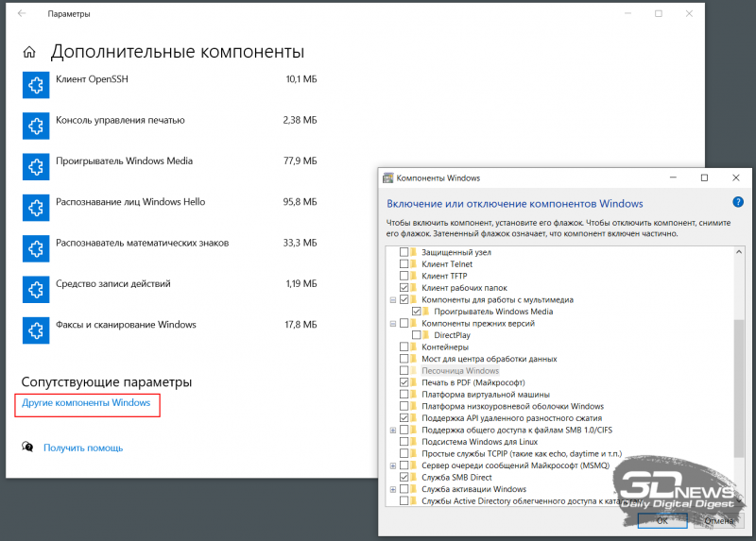The image size is (756, 541).
Task: Uncheck Печать в PDF (Майкрософт)
Action: tap(404, 382)
